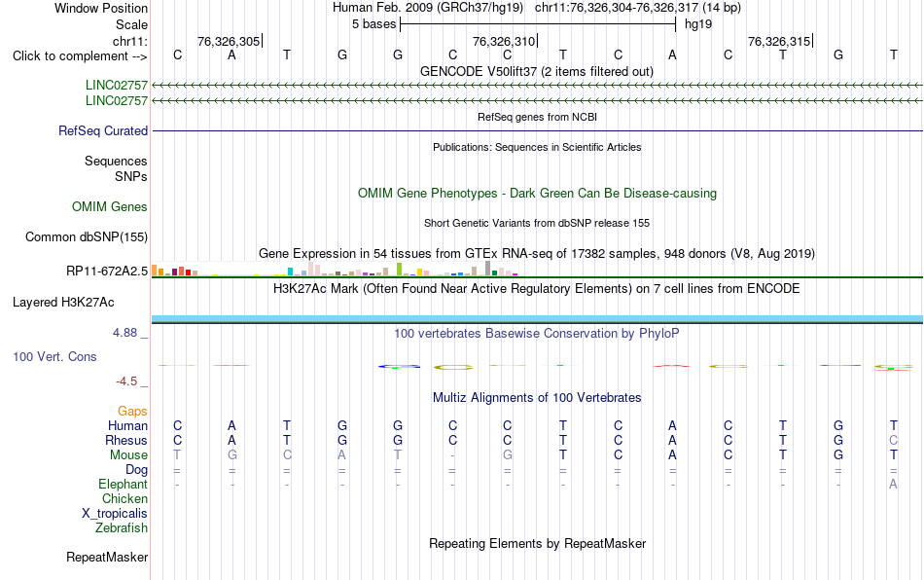Screen dimensions: 924x580
Task: Click the RepeatMasker track label
Action: (107, 557)
